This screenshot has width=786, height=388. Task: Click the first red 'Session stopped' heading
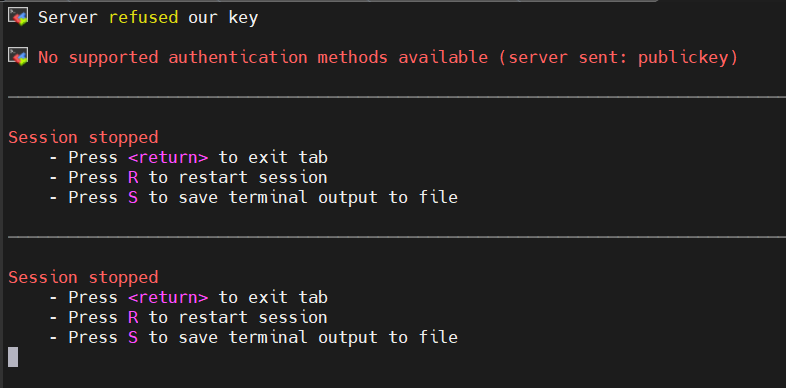pos(83,137)
